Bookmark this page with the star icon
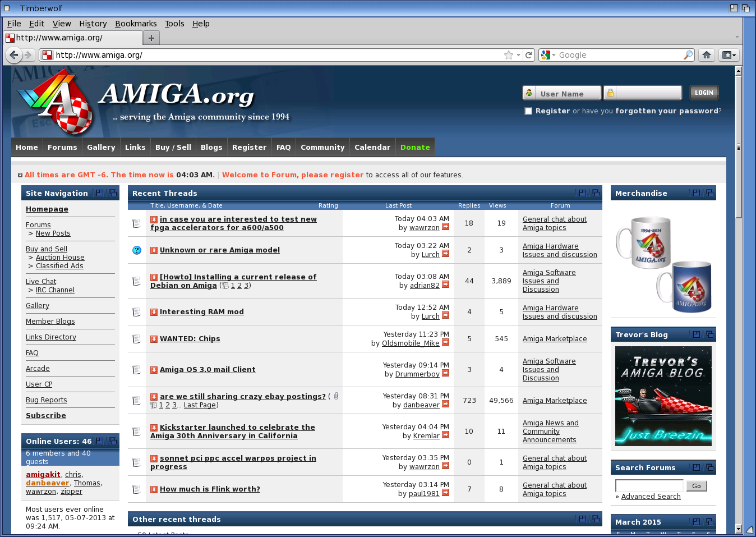 (x=509, y=55)
